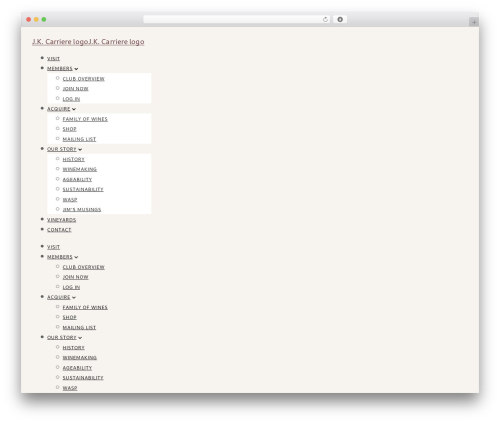Close the window with the red button

pos(29,19)
